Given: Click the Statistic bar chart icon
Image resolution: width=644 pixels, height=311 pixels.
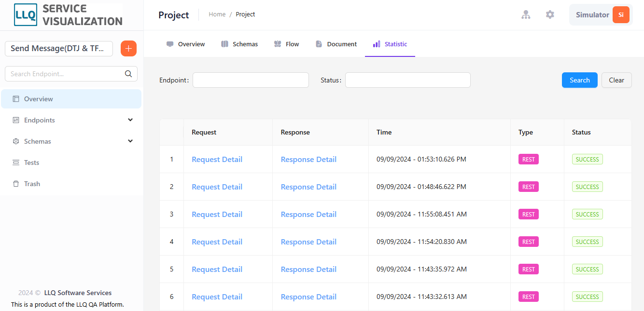Looking at the screenshot, I should 377,44.
